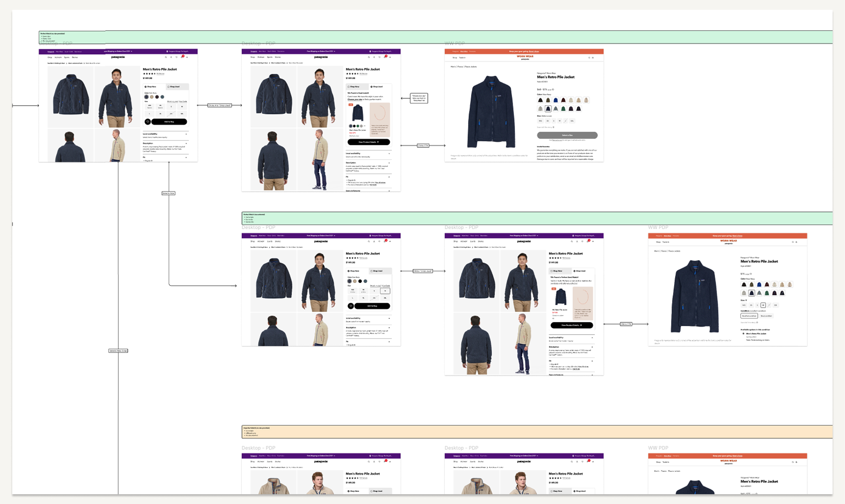Click the Excellent condition button

click(749, 316)
